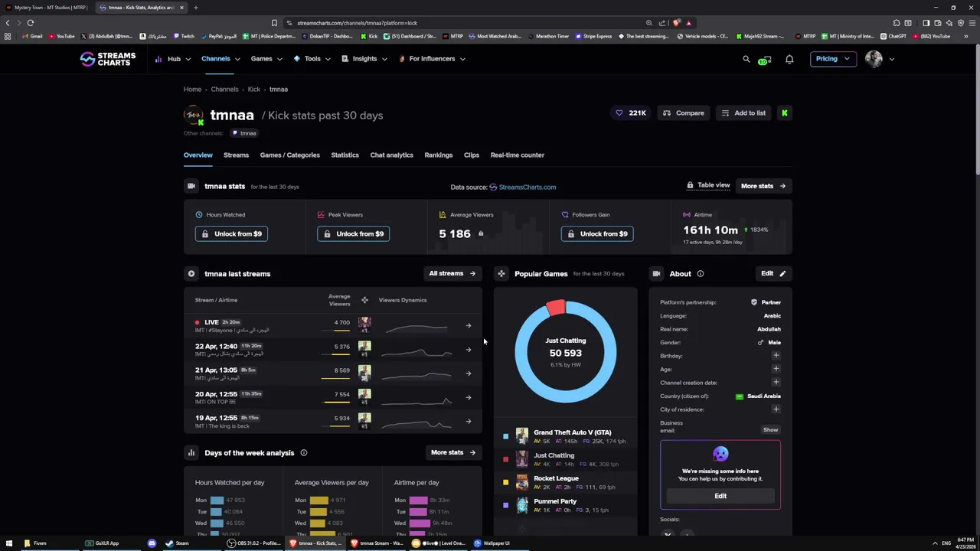
Task: Click the About info circle icon
Action: coord(701,274)
